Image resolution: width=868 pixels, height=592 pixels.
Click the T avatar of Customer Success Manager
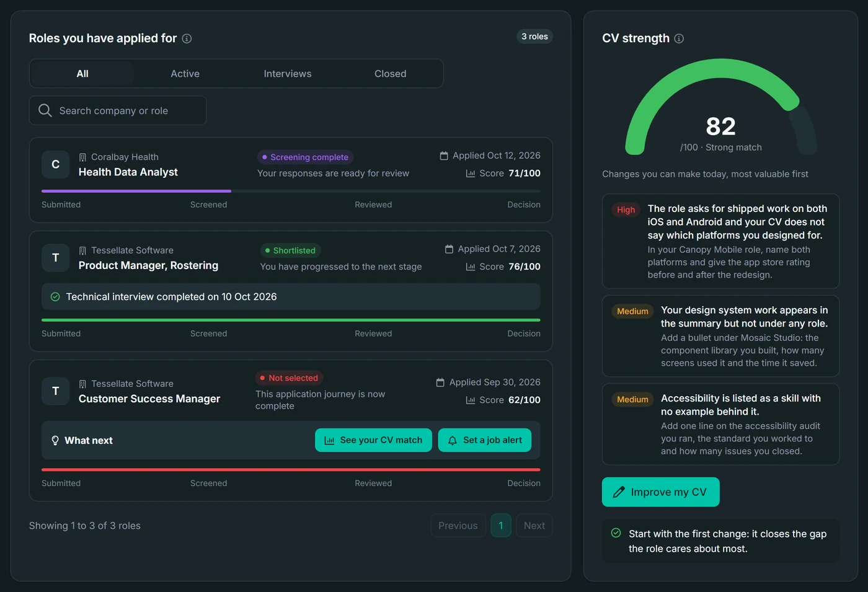click(55, 391)
